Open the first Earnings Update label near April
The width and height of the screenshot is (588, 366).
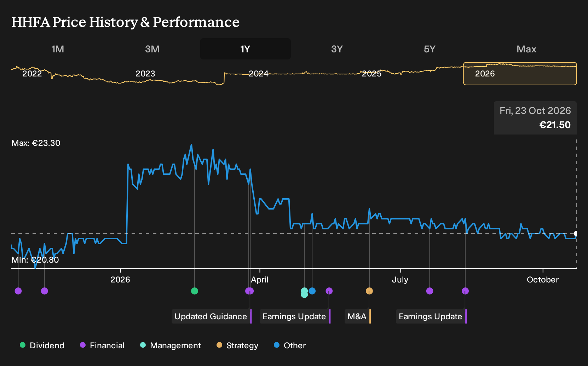pos(295,316)
